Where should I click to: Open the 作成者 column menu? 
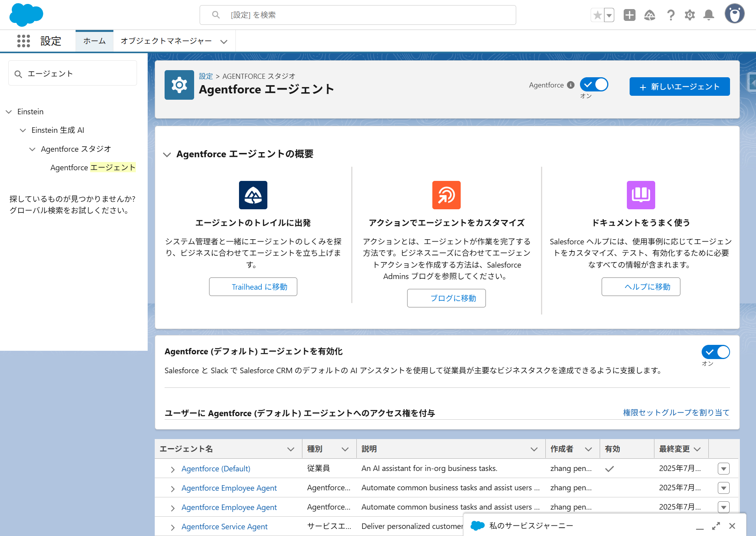(x=588, y=449)
